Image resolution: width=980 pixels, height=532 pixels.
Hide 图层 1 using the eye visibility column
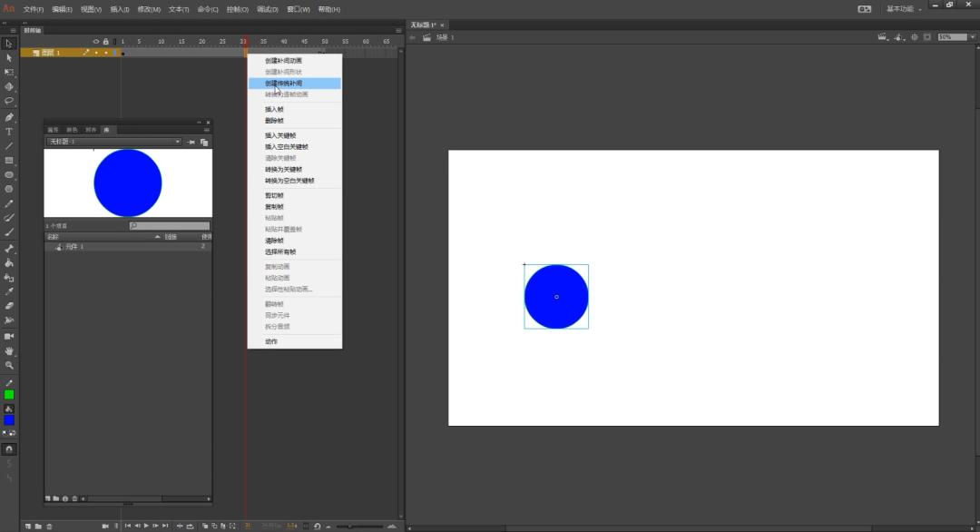[96, 53]
